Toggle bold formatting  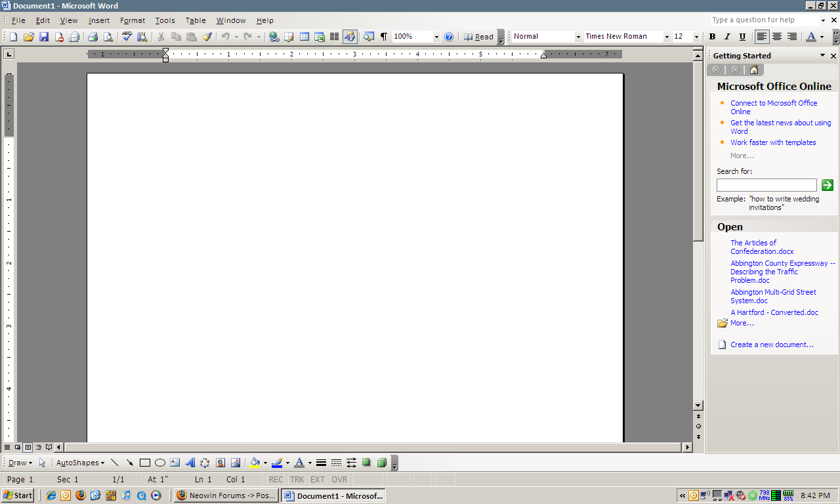click(712, 36)
